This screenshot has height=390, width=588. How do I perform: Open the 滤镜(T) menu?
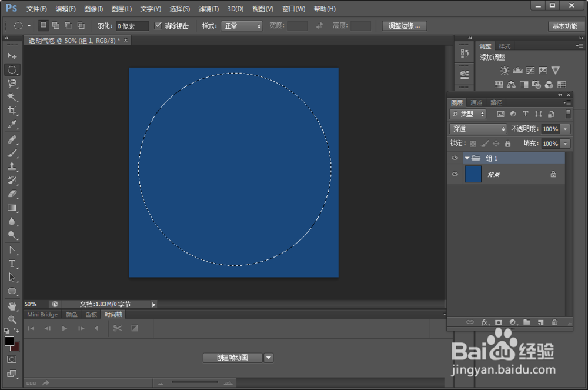click(209, 9)
